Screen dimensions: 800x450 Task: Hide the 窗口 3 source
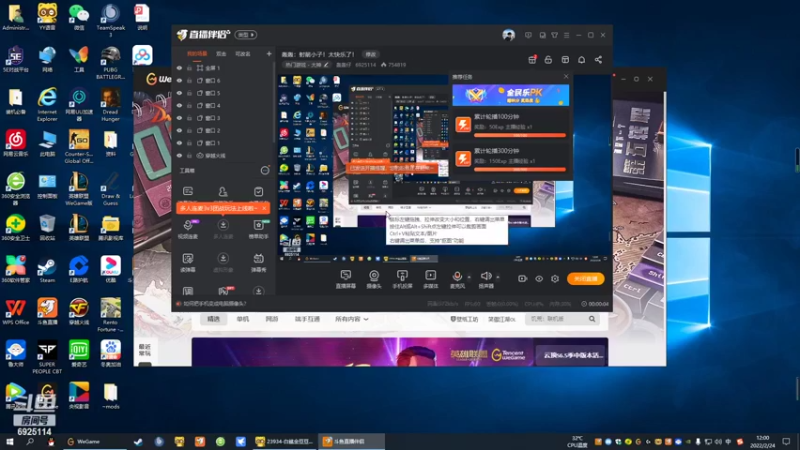179,118
